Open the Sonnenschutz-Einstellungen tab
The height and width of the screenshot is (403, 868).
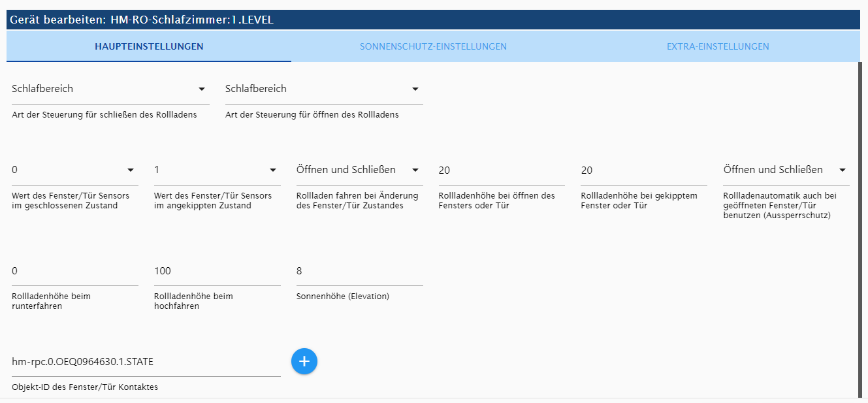(x=433, y=46)
